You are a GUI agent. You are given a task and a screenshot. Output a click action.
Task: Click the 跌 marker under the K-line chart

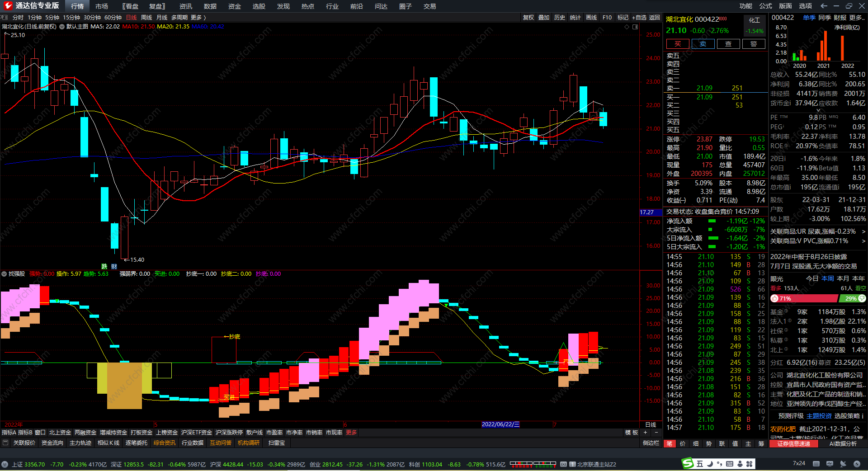coord(104,266)
